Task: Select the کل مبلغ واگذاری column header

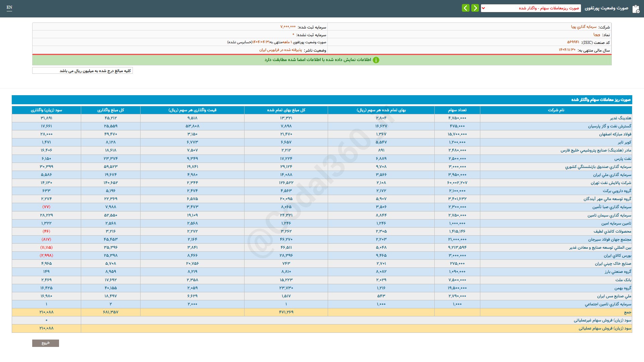Action: click(x=111, y=110)
